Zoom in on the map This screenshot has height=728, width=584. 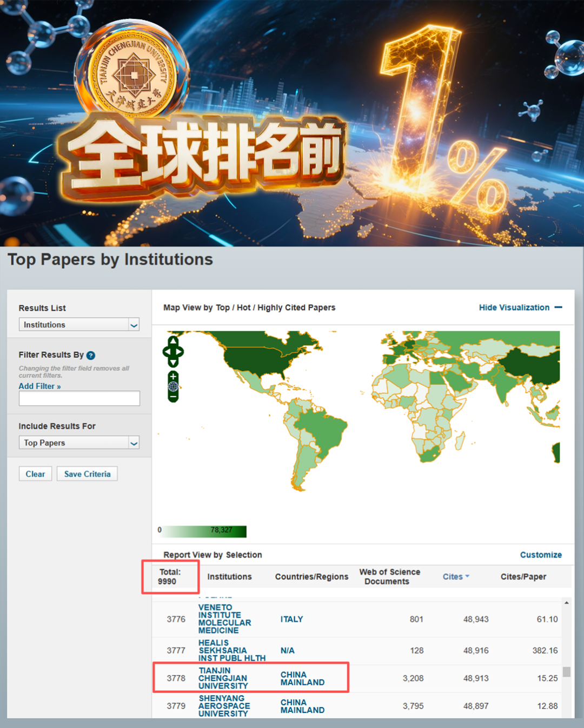tap(173, 376)
